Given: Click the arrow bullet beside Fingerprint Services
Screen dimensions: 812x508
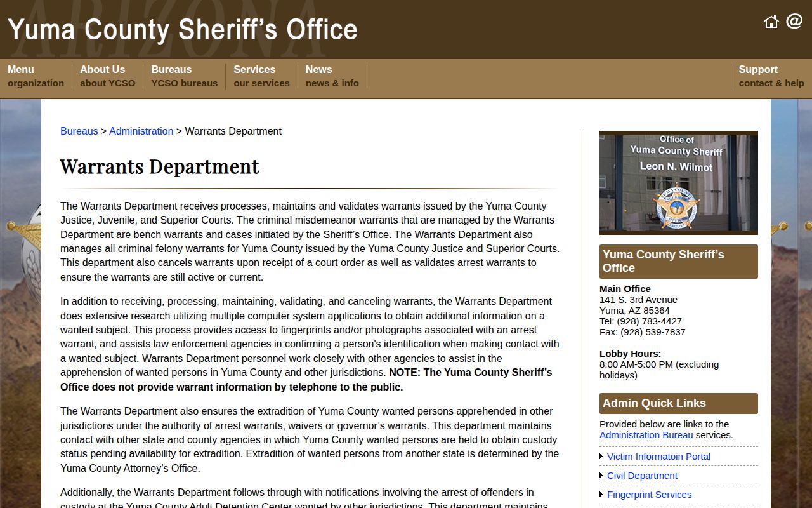Looking at the screenshot, I should tap(601, 495).
